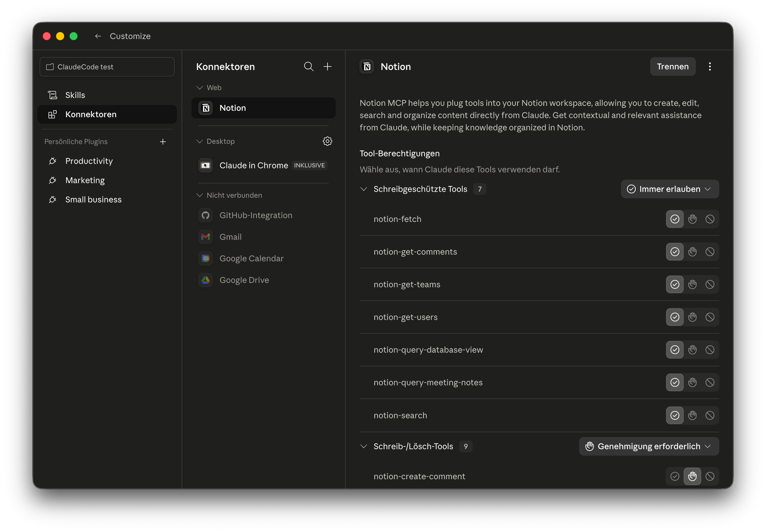Click the ClaudeCode test folder field
This screenshot has width=766, height=532.
click(x=107, y=67)
